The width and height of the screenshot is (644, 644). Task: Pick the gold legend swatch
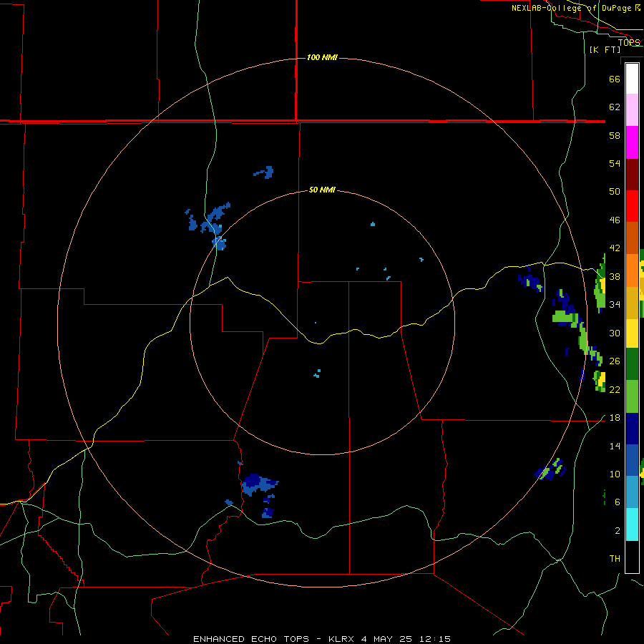tap(632, 303)
